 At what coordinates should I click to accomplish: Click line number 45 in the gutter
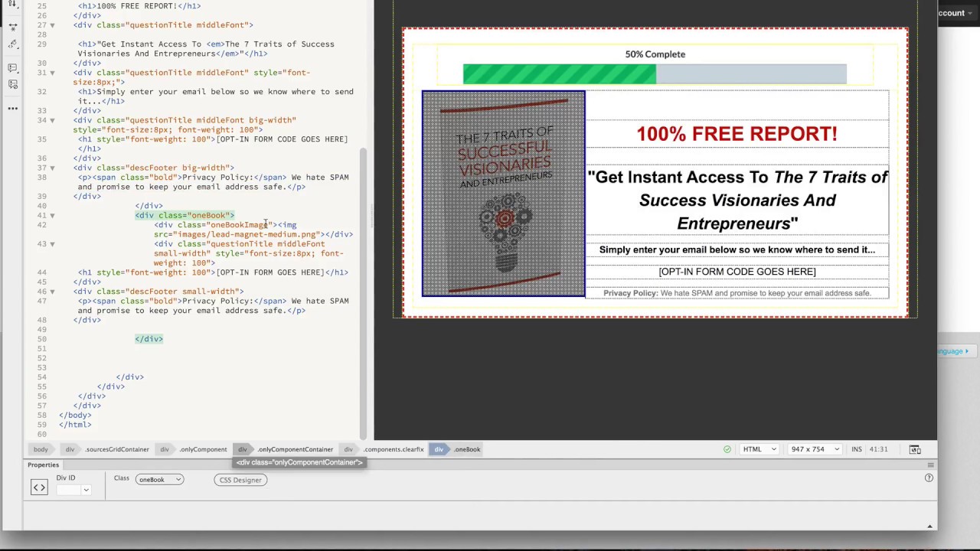coord(41,282)
